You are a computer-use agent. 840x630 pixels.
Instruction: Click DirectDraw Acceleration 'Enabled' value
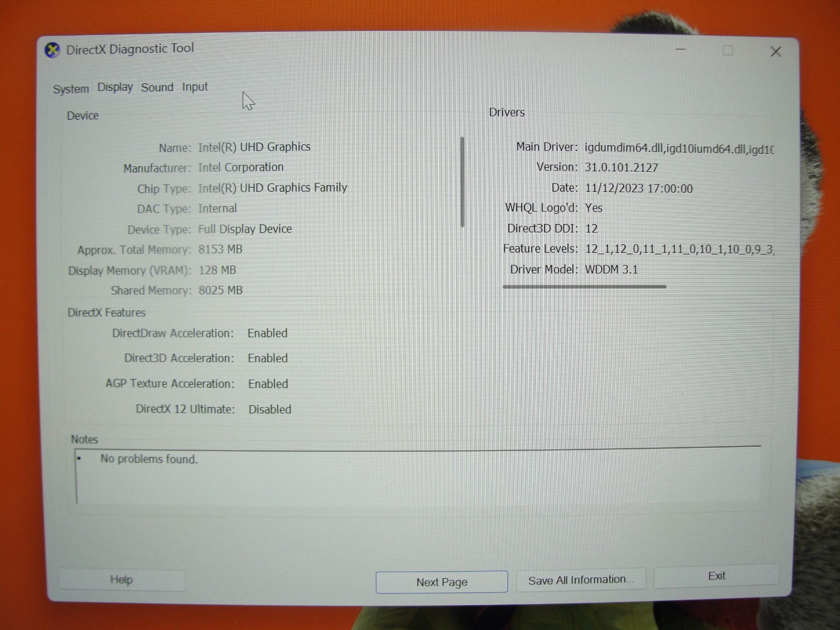pos(267,333)
